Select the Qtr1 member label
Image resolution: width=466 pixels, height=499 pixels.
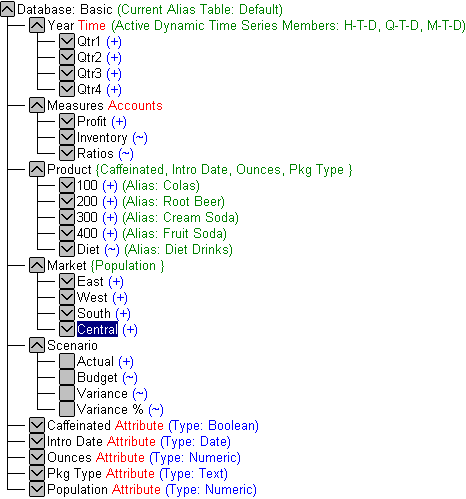[x=89, y=41]
